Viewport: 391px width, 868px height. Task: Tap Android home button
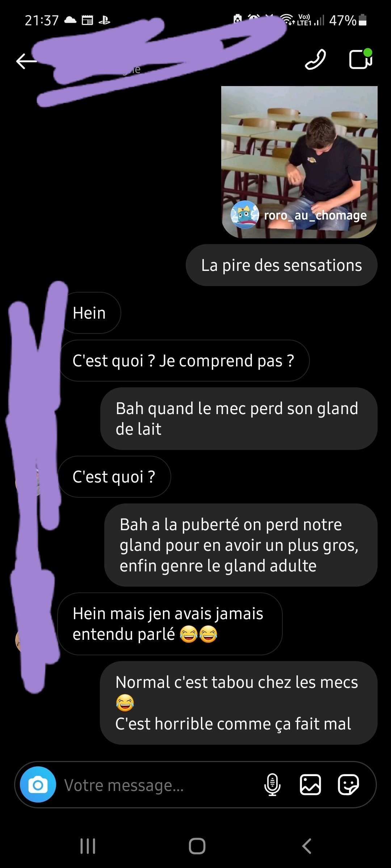[x=197, y=846]
